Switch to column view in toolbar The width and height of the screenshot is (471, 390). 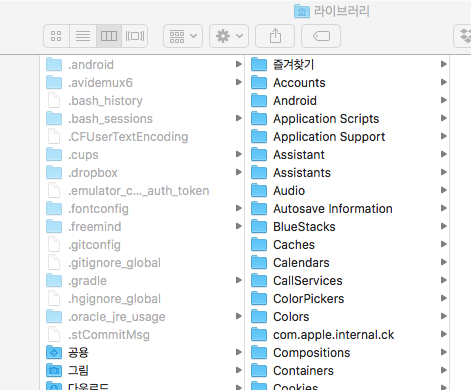tap(109, 36)
